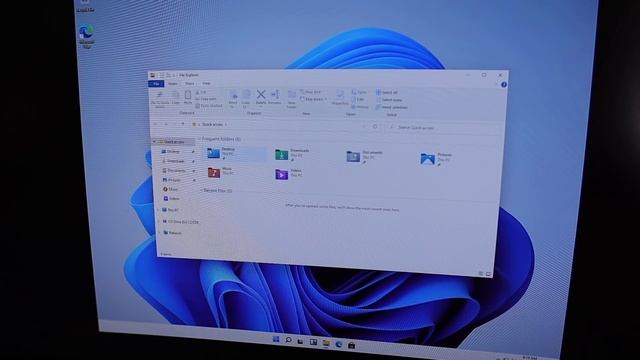Click the Refresh button by address bar

[x=375, y=127]
